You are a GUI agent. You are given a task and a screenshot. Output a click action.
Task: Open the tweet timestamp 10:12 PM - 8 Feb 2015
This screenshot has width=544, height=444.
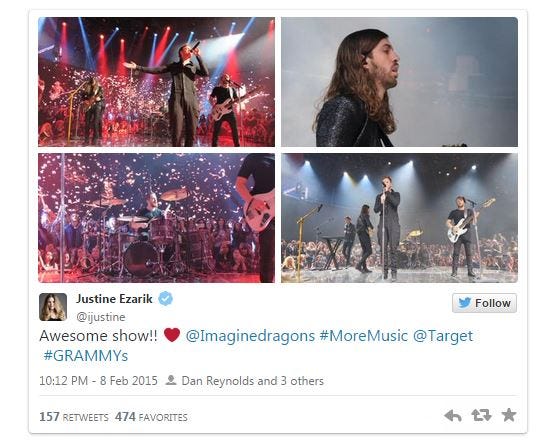pos(99,381)
